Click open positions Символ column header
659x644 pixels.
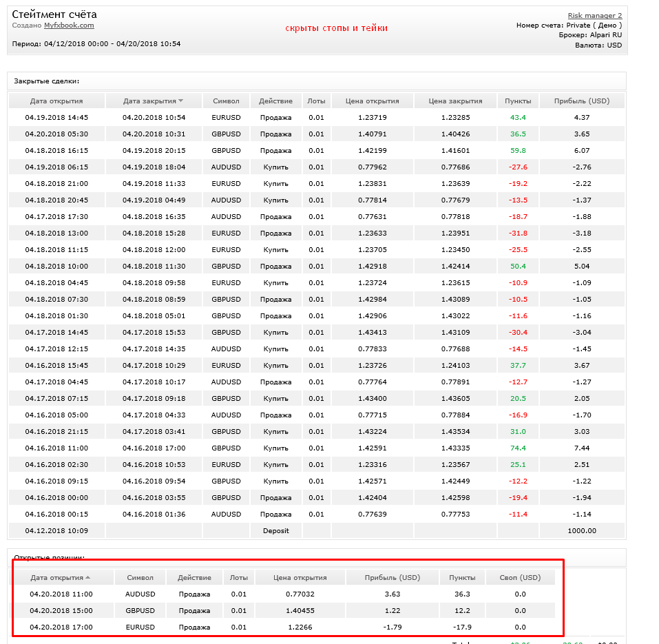point(140,578)
